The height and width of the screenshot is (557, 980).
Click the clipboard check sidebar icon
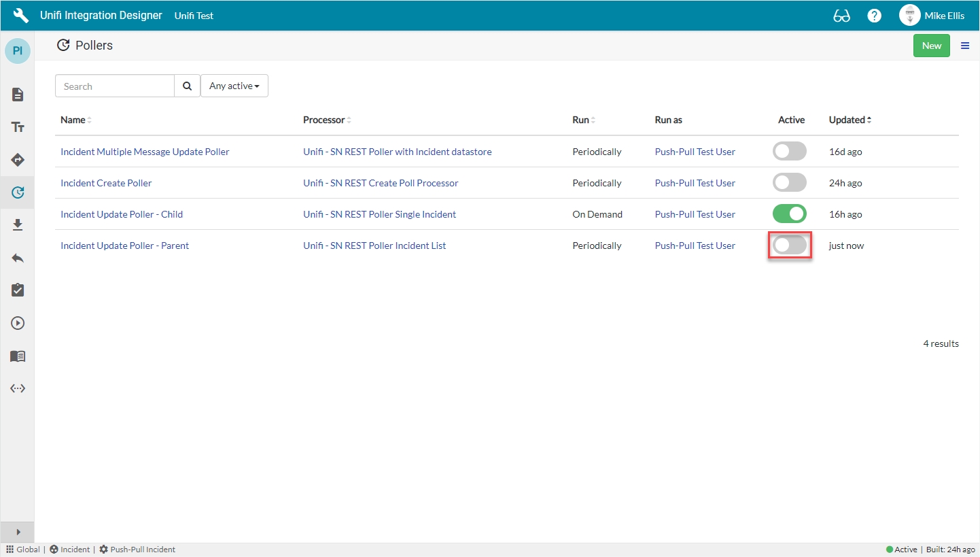18,290
